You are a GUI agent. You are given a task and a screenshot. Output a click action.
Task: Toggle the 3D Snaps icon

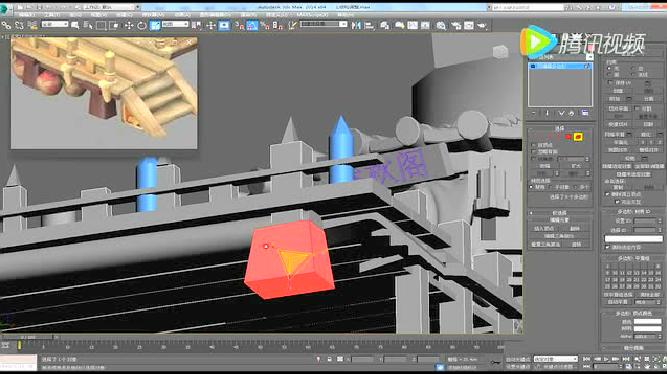click(x=239, y=26)
